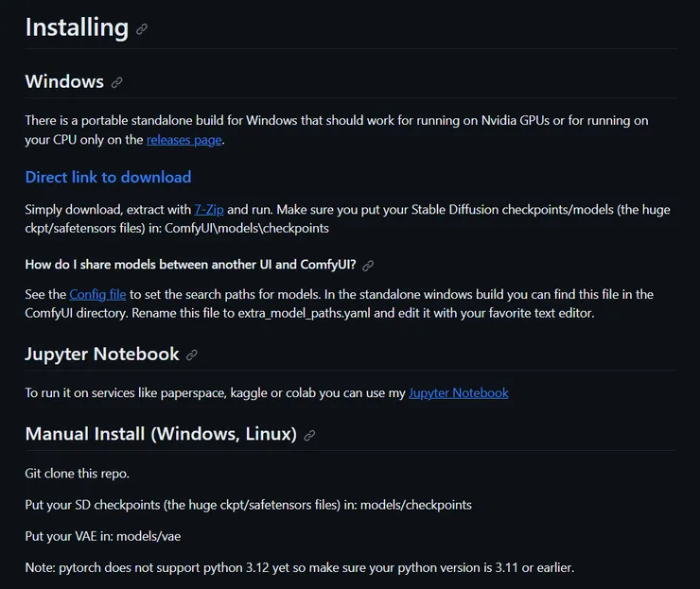This screenshot has width=700, height=589.
Task: Click anchor icon after Manual Install heading
Action: tap(309, 436)
